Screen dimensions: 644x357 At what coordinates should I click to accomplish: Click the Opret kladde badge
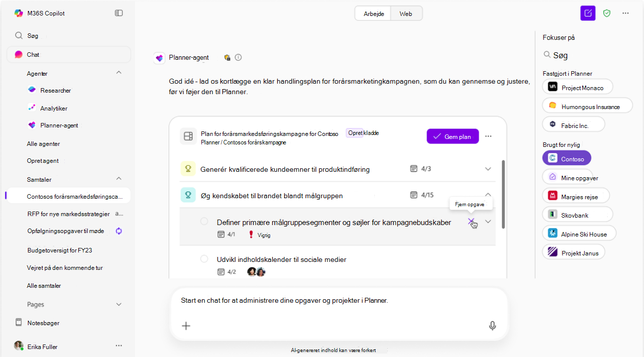point(363,133)
